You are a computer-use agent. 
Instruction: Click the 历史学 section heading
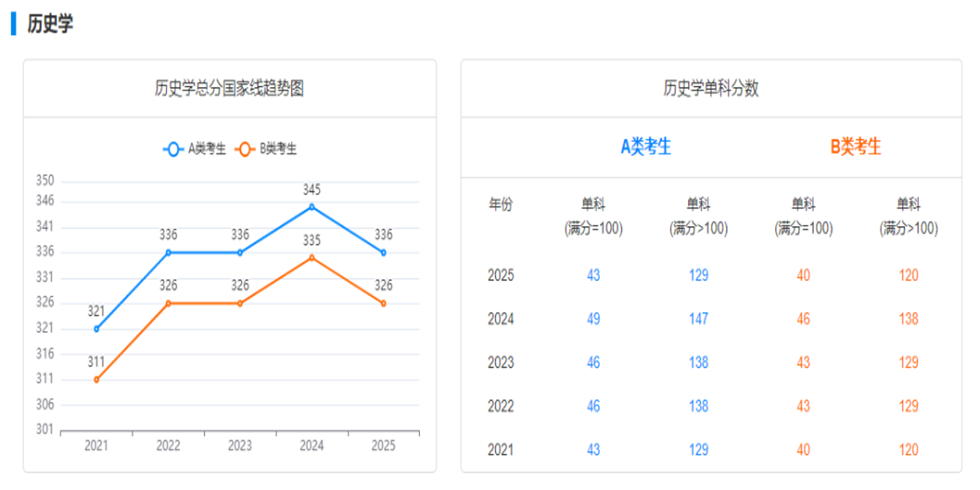50,24
